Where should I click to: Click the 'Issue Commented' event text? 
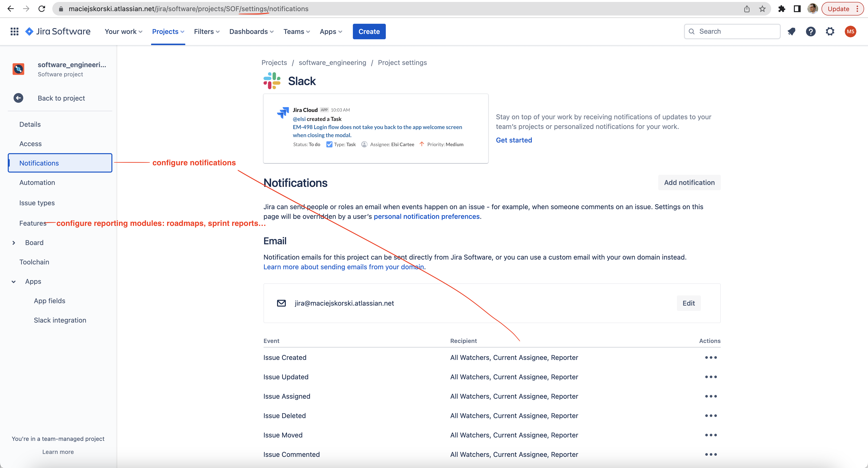(291, 454)
